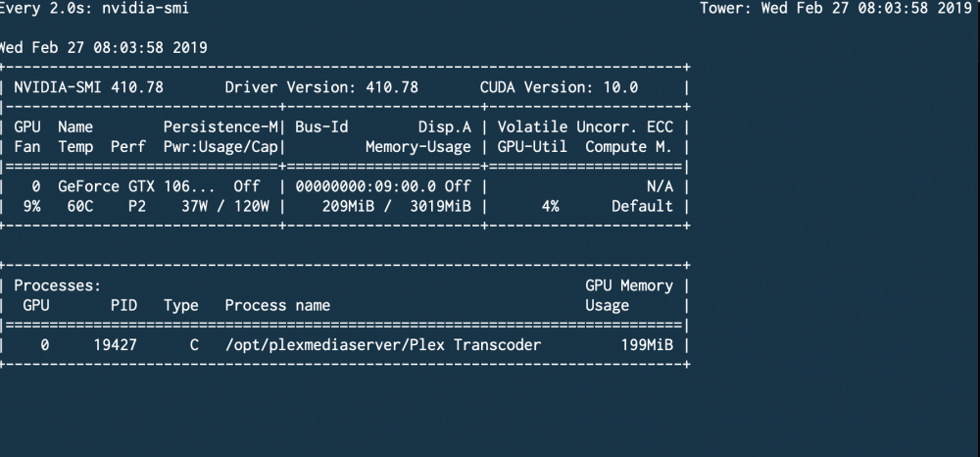980x457 pixels.
Task: Click the 'Memory-Usage' column header
Action: (x=418, y=147)
